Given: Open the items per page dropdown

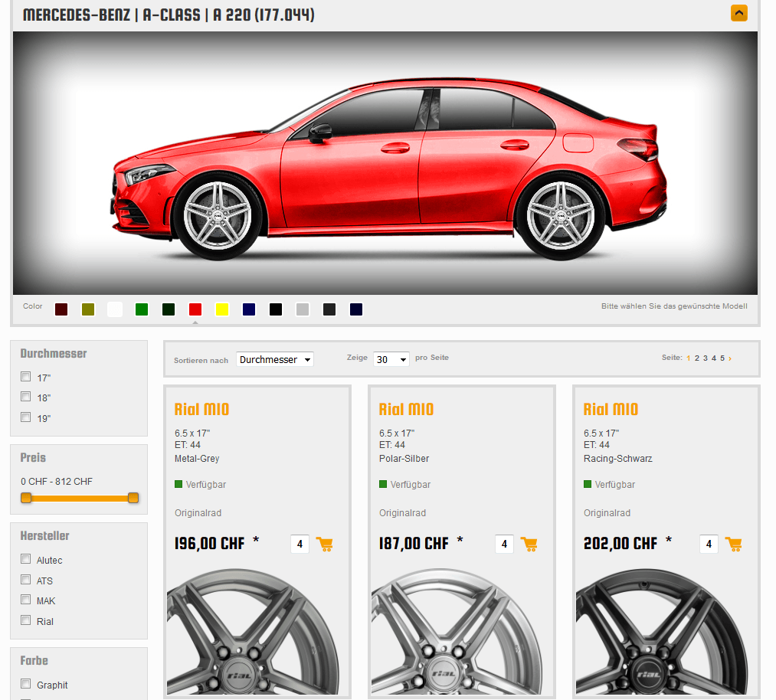Looking at the screenshot, I should coord(391,359).
